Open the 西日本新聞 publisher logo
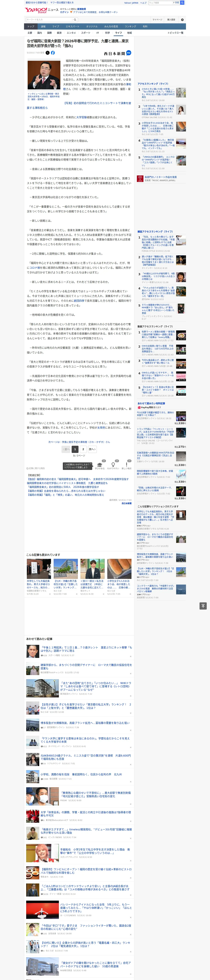The height and width of the screenshot is (980, 210). coord(114,54)
